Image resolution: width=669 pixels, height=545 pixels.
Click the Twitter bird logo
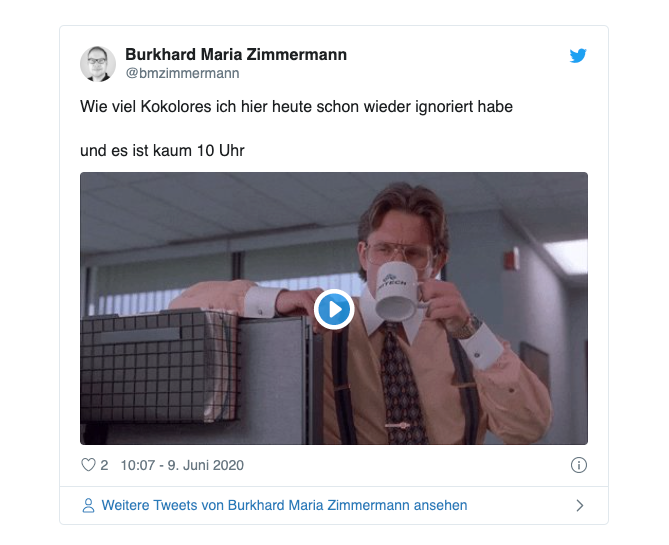(578, 55)
